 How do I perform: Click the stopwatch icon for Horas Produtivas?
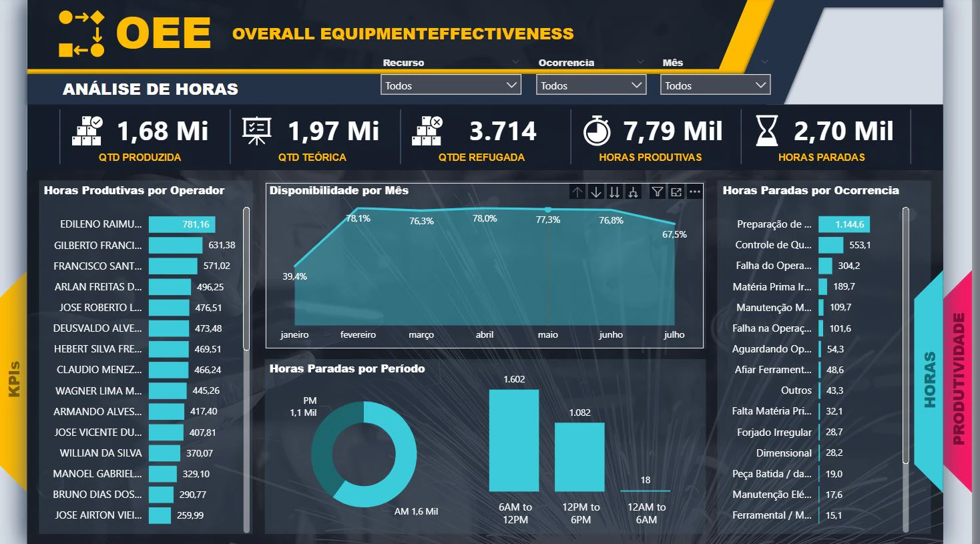(x=597, y=131)
